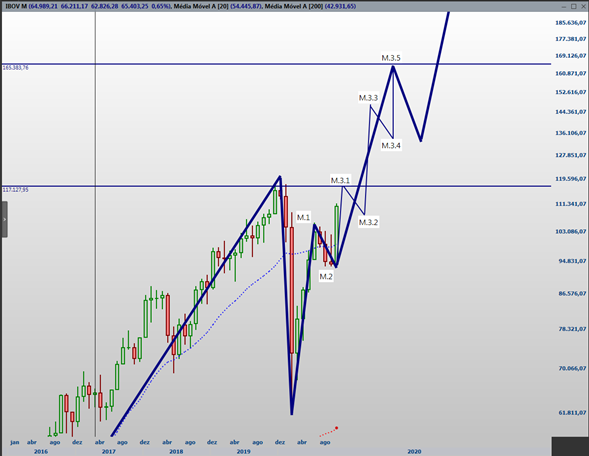Maximize the chart window
Screen dimensions: 589x456
574,6
